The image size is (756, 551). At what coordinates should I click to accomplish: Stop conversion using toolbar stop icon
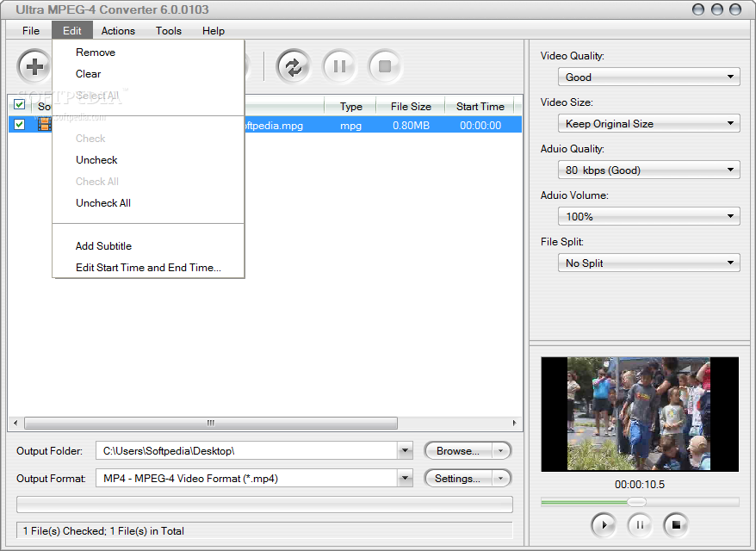tap(385, 66)
